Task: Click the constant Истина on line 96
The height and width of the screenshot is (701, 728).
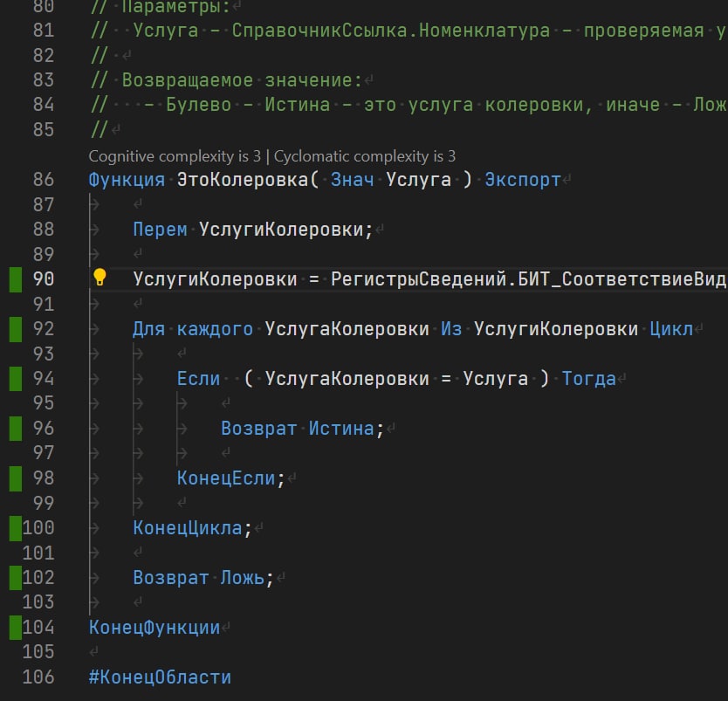Action: point(341,429)
